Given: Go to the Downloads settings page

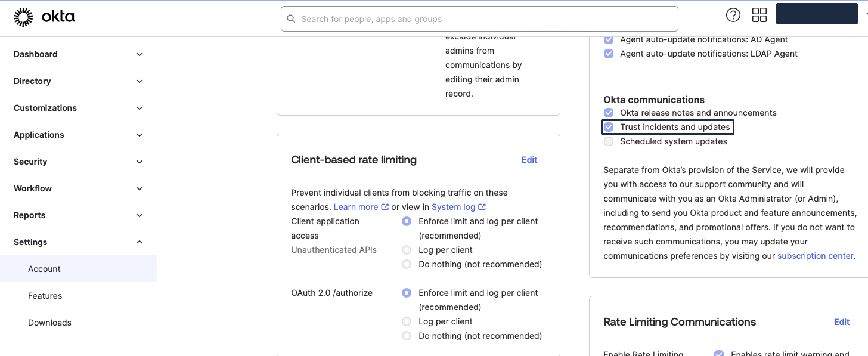Looking at the screenshot, I should [x=49, y=323].
